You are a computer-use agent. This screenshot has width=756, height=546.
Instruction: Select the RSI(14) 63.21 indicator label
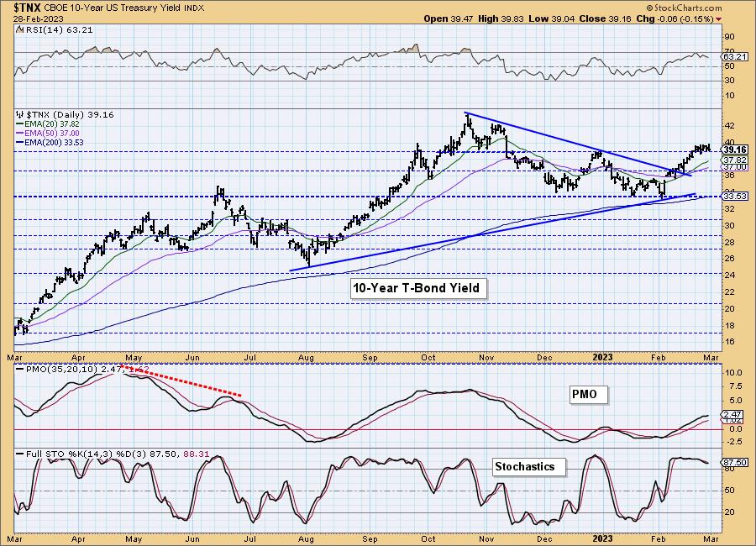coord(58,30)
